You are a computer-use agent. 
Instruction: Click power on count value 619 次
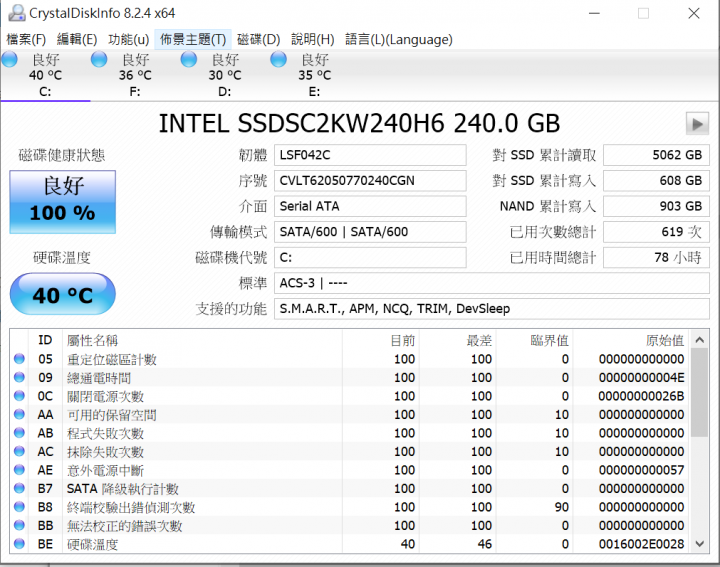tap(656, 232)
